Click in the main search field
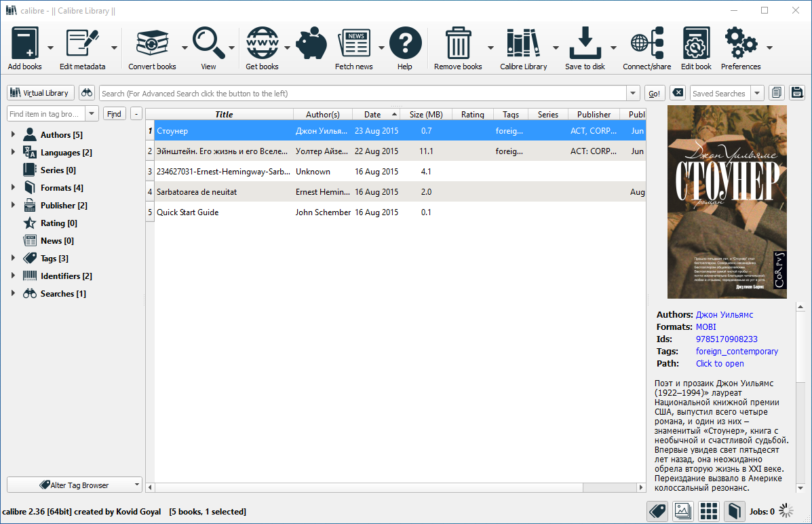812x524 pixels. coord(362,93)
